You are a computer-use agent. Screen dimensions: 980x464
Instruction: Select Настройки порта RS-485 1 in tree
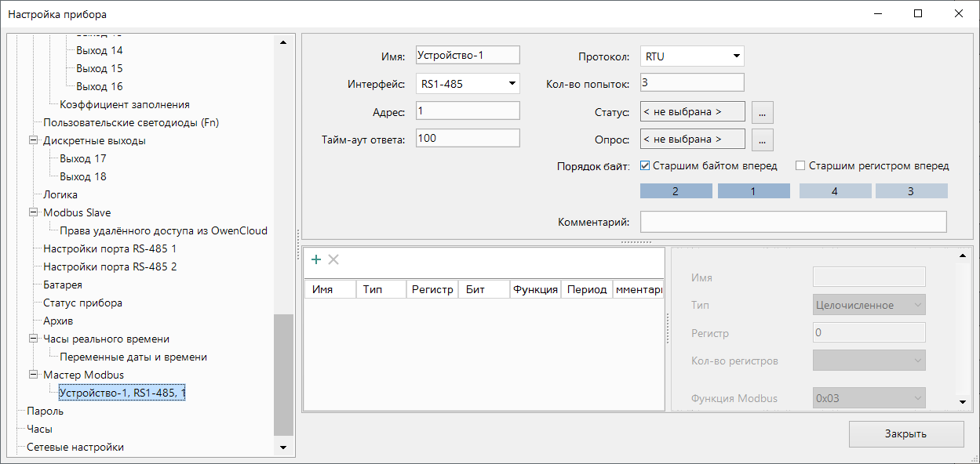click(110, 248)
